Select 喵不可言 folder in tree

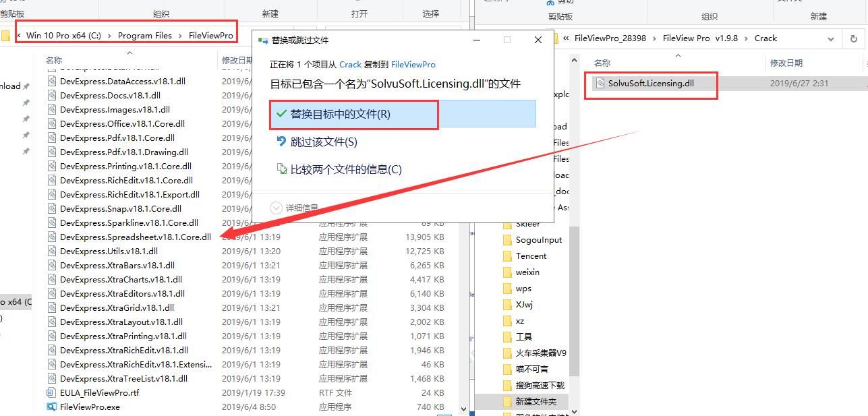pyautogui.click(x=532, y=369)
